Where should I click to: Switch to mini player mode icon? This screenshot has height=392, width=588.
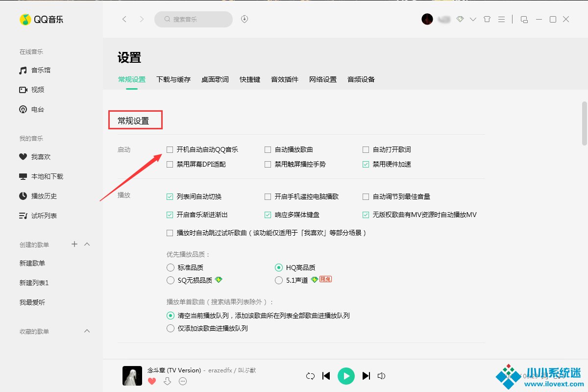[x=524, y=19]
